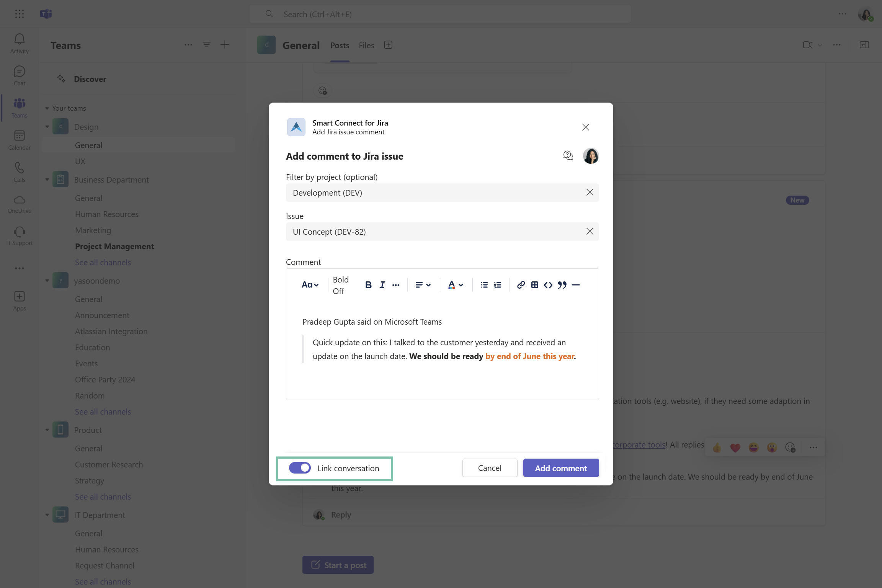Click the UI Concept (DEV-82) issue field
Viewport: 882px width, 588px height.
pyautogui.click(x=433, y=232)
